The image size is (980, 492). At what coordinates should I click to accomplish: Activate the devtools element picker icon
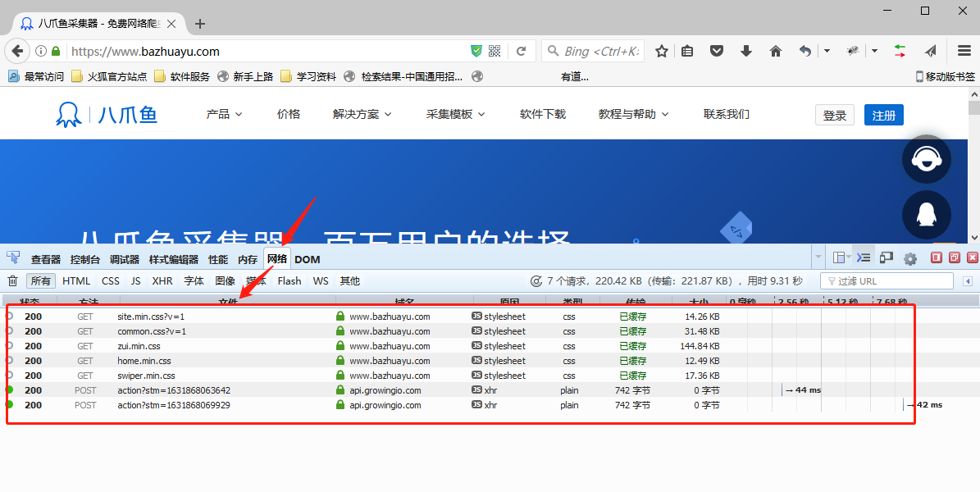[13, 258]
